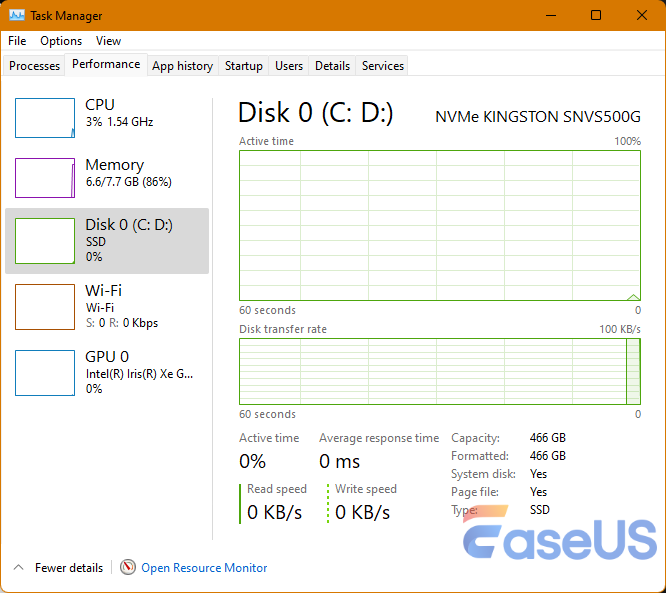Select the GPU 0 mini graph
Screen dimensions: 666x593
point(45,373)
